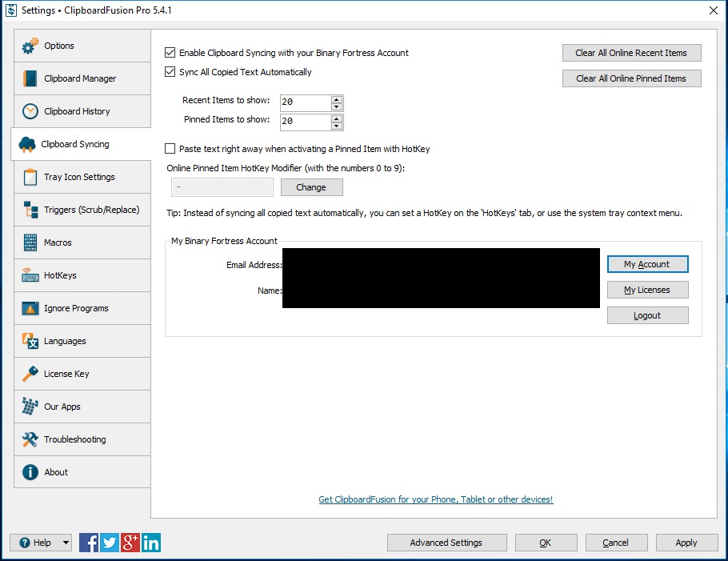Open the Tray Icon Settings tab
This screenshot has width=728, height=561.
(x=79, y=177)
